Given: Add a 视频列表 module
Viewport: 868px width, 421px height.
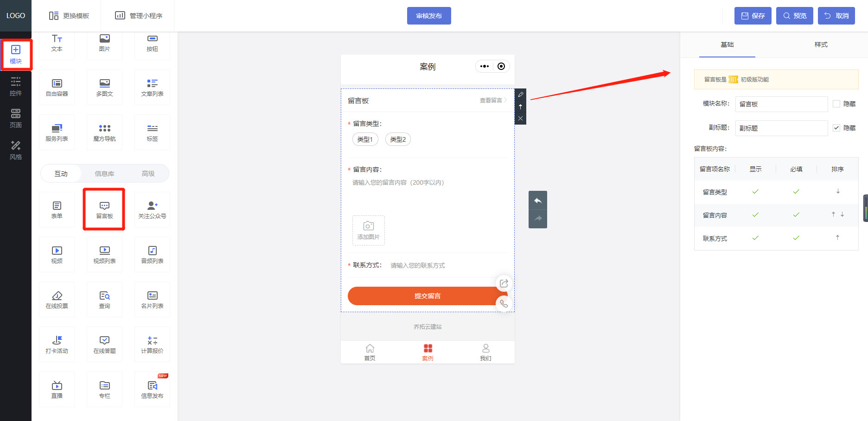Looking at the screenshot, I should (x=104, y=255).
